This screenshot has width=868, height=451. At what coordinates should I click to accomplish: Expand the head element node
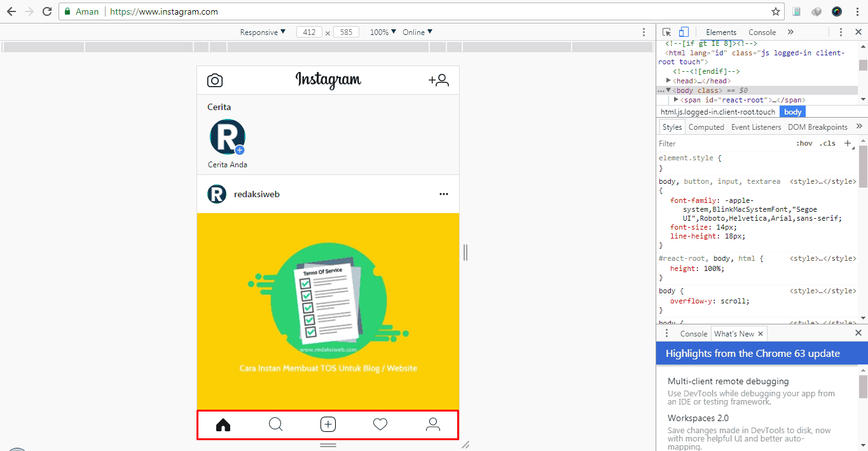click(668, 81)
